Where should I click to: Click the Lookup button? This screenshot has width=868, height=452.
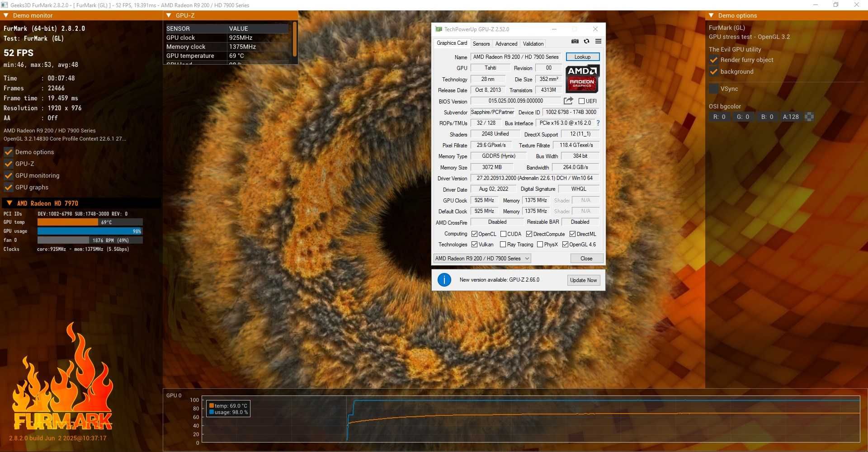coord(582,57)
